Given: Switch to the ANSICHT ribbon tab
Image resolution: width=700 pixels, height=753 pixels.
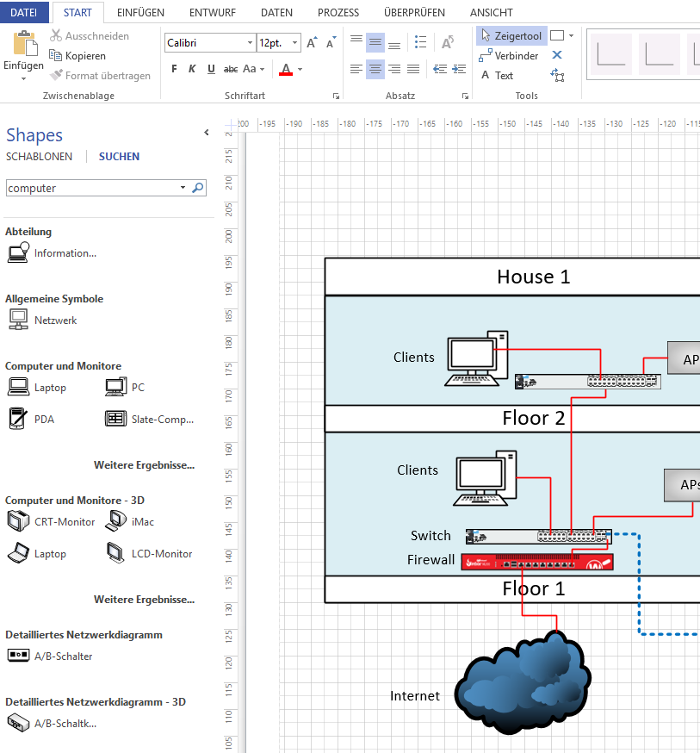Looking at the screenshot, I should [491, 13].
